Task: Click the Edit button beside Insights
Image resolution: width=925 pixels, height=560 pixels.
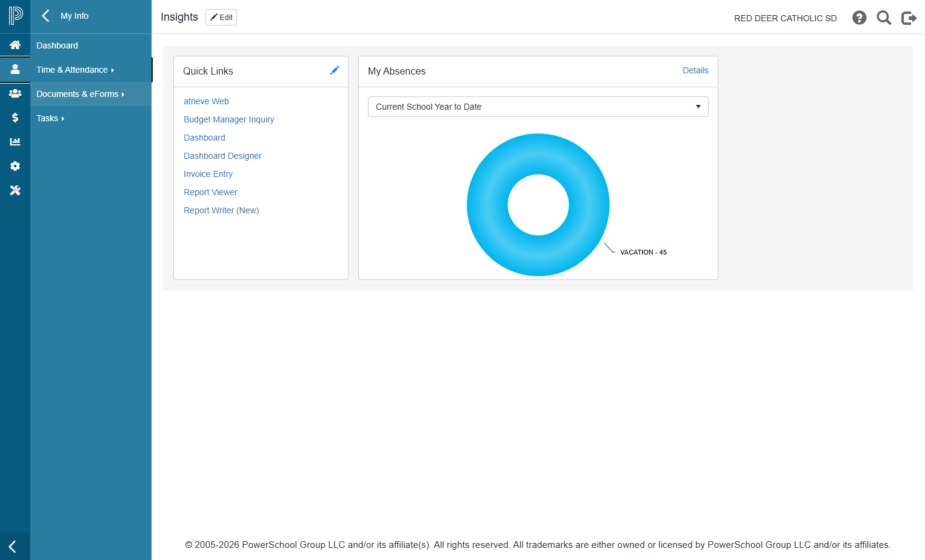Action: (221, 17)
